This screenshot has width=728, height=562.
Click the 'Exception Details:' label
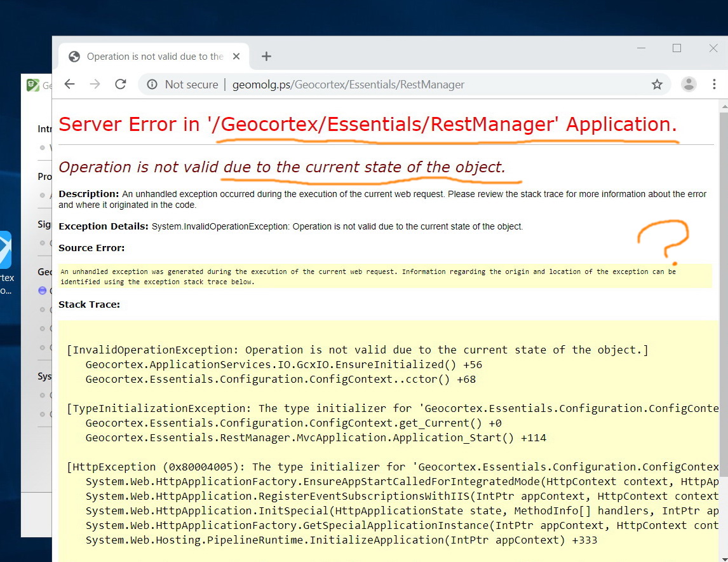[103, 226]
